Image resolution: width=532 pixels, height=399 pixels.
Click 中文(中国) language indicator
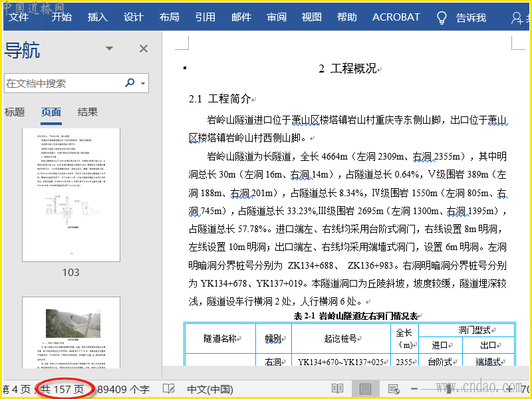209,389
